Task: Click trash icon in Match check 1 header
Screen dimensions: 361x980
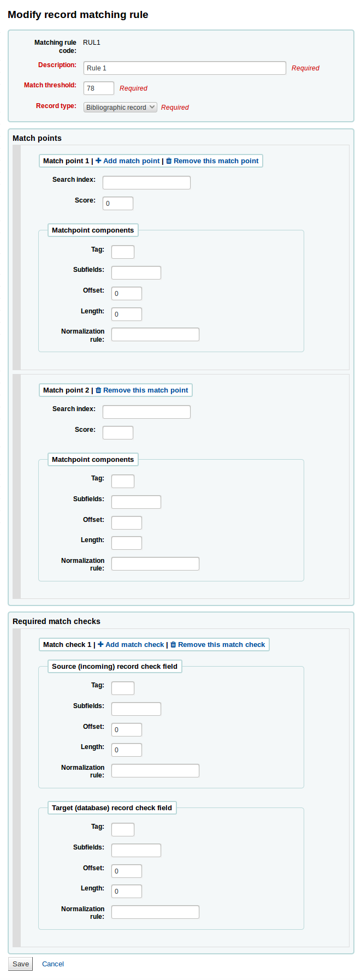Action: 173,645
